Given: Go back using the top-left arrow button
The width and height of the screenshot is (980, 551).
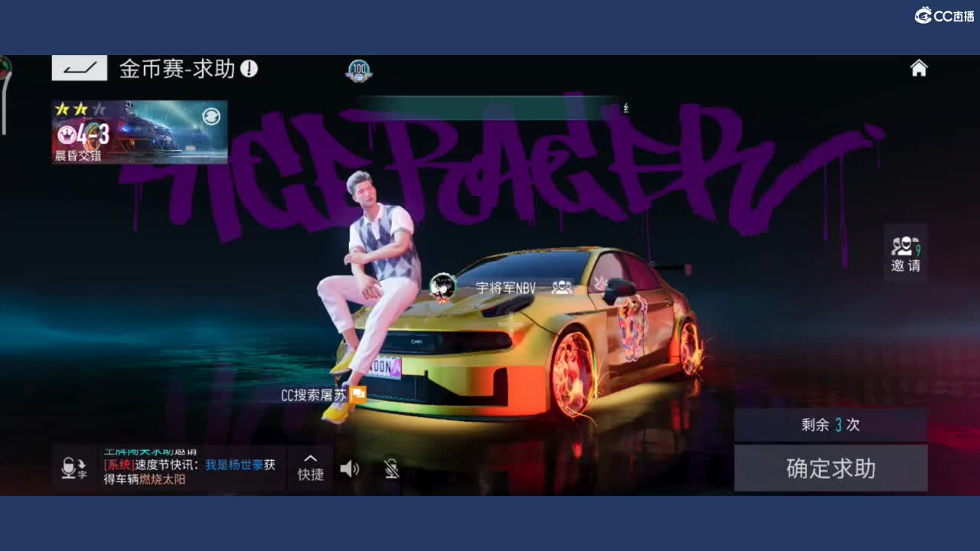Looking at the screenshot, I should (80, 68).
